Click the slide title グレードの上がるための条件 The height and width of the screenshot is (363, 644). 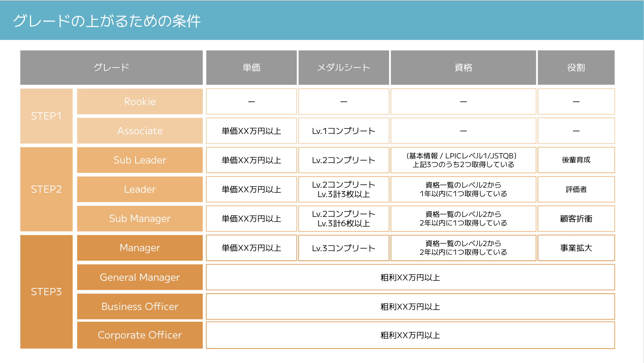(107, 21)
